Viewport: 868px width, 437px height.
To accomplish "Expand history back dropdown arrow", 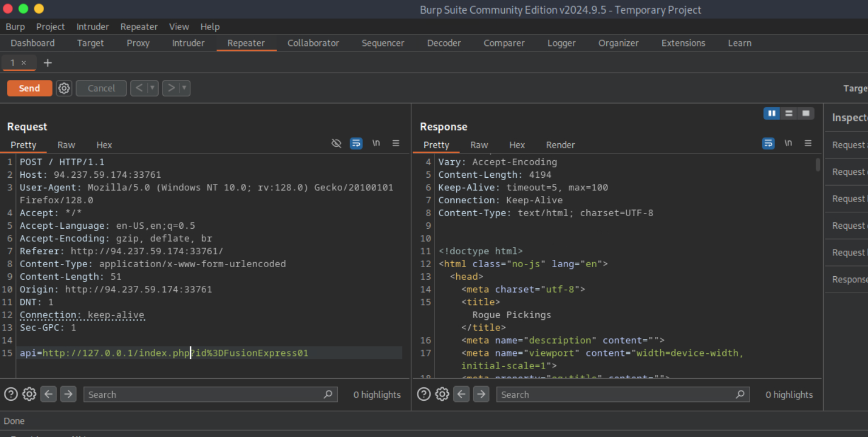I will coord(152,88).
